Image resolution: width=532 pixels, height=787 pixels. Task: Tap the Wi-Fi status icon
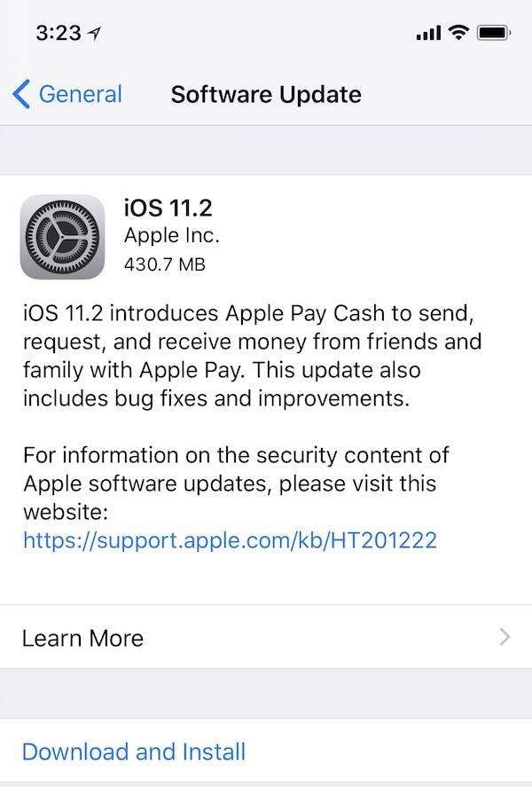458,33
